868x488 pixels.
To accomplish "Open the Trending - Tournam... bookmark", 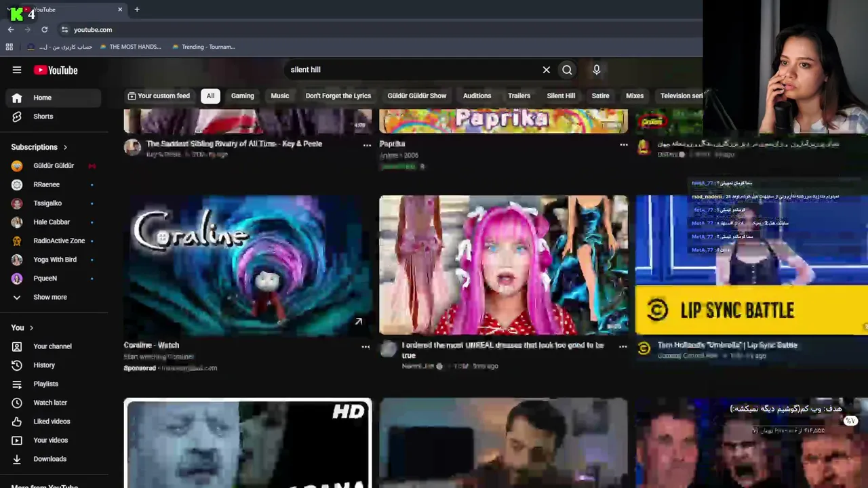I will pos(203,47).
